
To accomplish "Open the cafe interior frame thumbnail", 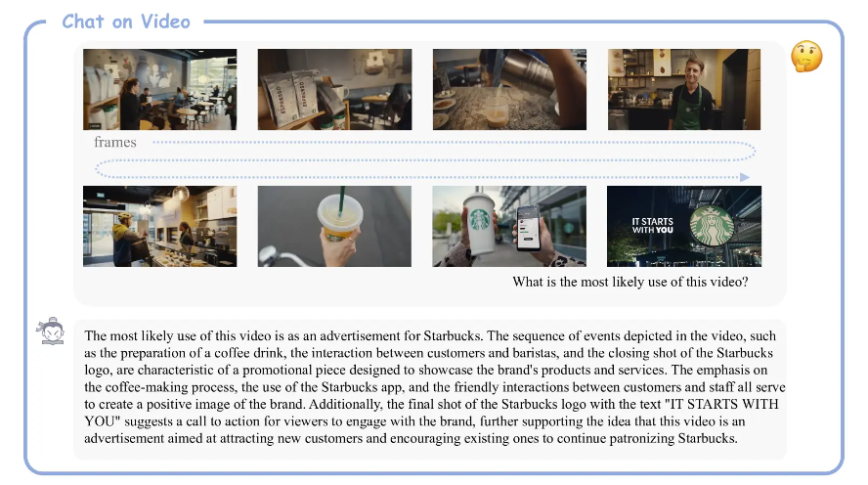I will point(160,90).
